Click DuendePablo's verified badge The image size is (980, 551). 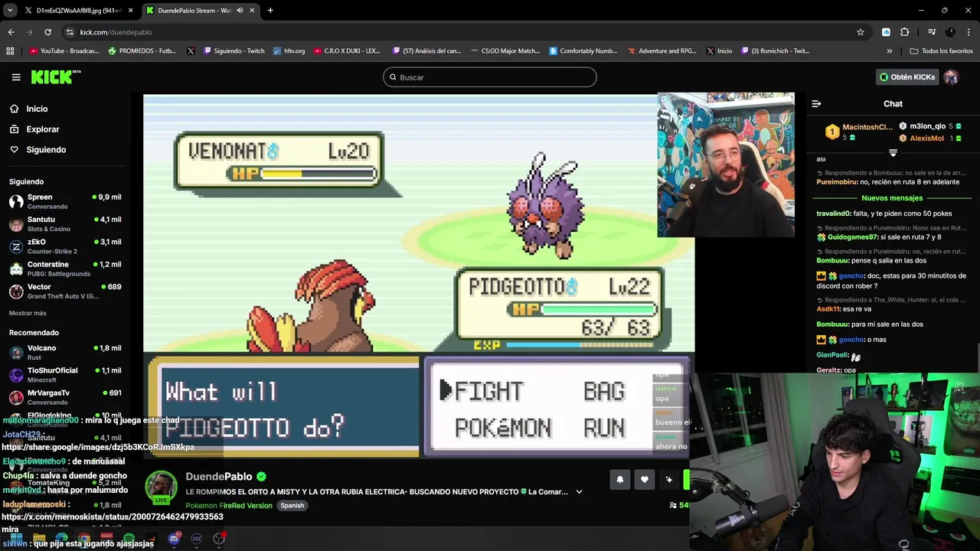[x=261, y=476]
